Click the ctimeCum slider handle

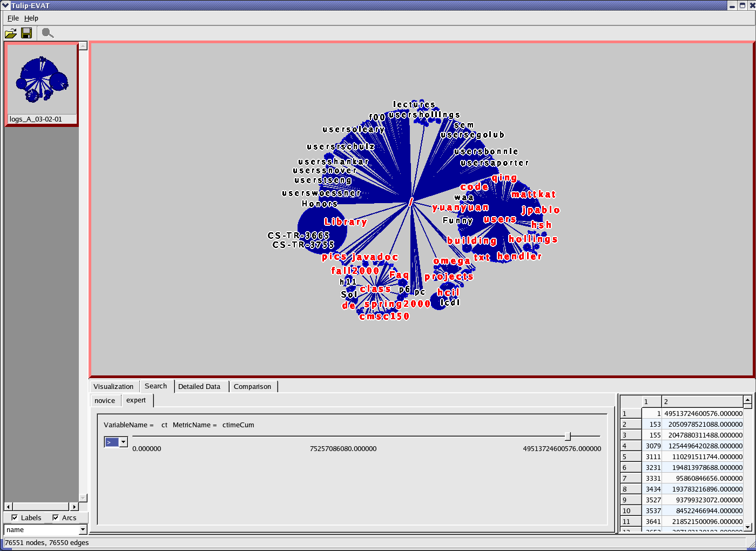click(x=568, y=436)
